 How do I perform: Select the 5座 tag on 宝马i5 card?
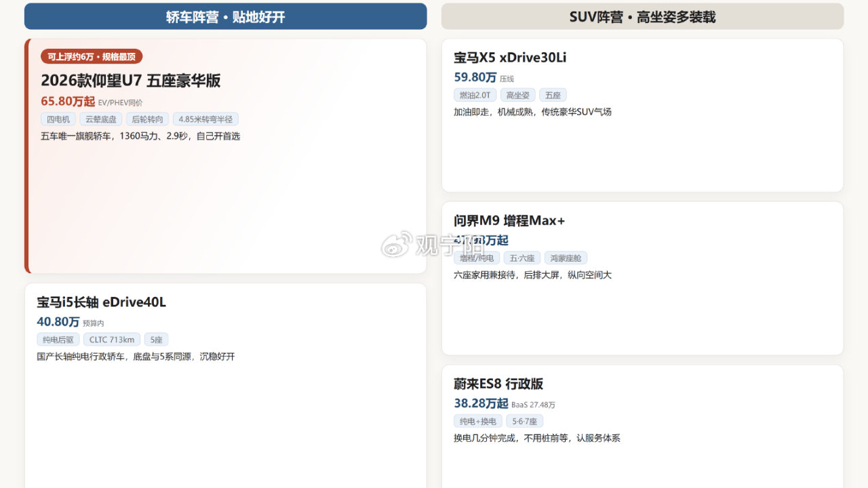pos(156,340)
